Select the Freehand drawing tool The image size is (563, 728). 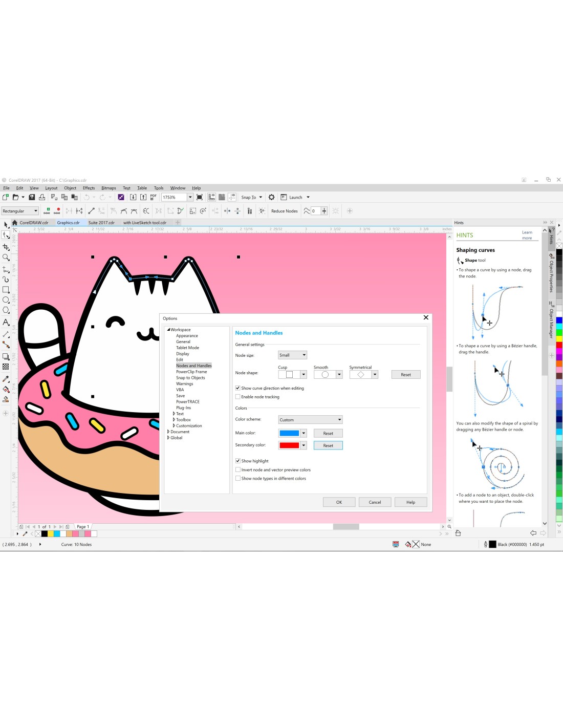point(6,269)
